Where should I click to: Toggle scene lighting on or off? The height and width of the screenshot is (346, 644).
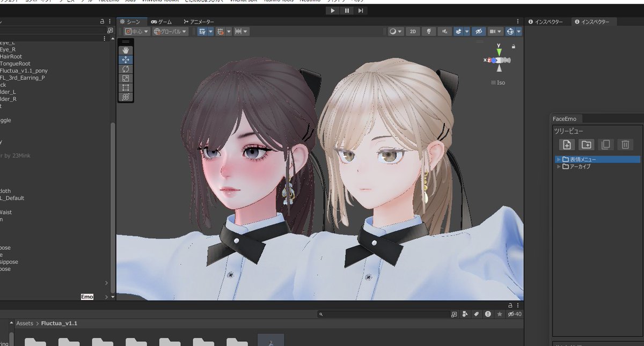pos(429,32)
